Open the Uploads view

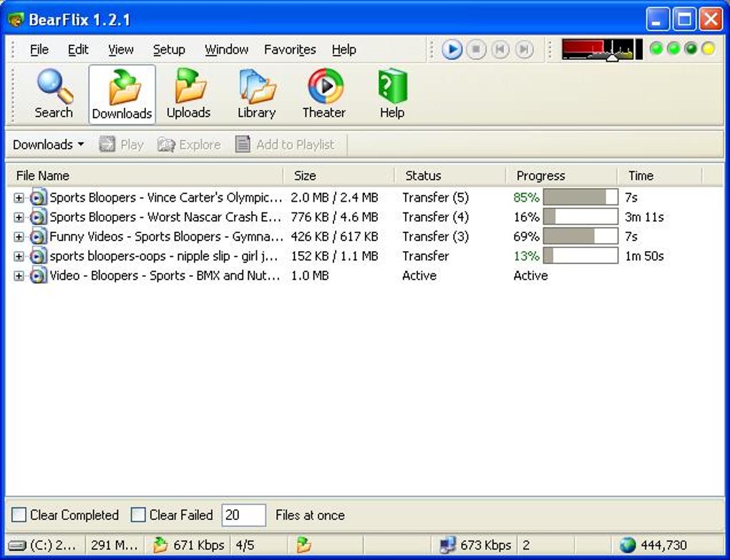click(188, 94)
